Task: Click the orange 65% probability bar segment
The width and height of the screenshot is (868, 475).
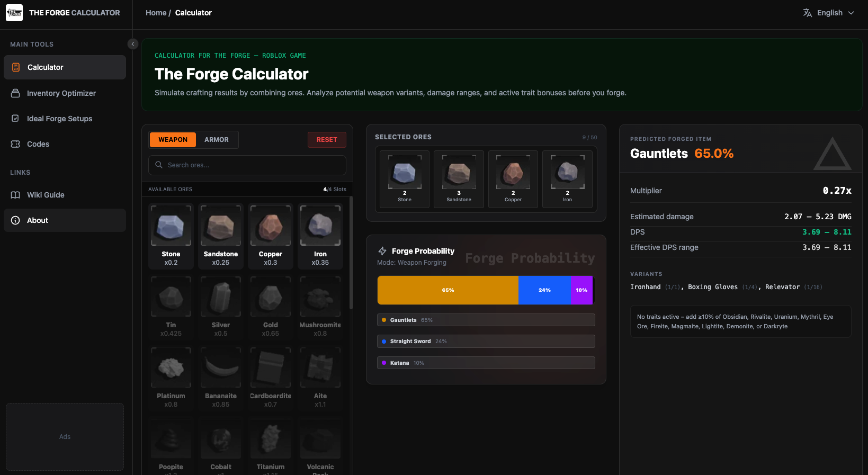Action: click(448, 290)
